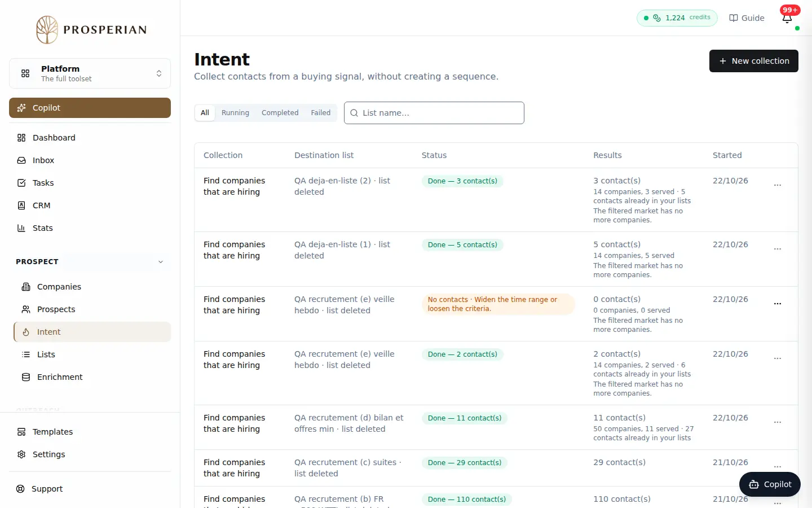Click the Support lifebuoy icon
Image resolution: width=812 pixels, height=508 pixels.
point(20,489)
